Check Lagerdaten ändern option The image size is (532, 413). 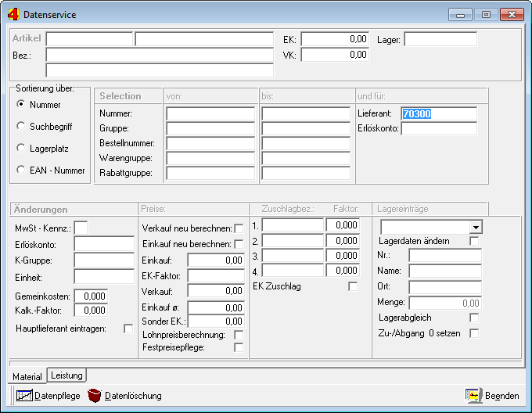473,242
